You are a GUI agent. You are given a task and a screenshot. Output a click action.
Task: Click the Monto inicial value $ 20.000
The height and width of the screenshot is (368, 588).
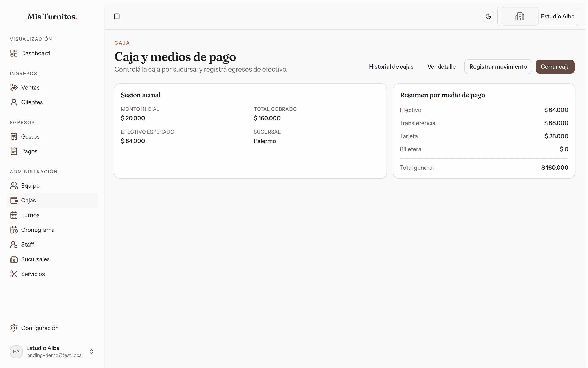coord(133,118)
